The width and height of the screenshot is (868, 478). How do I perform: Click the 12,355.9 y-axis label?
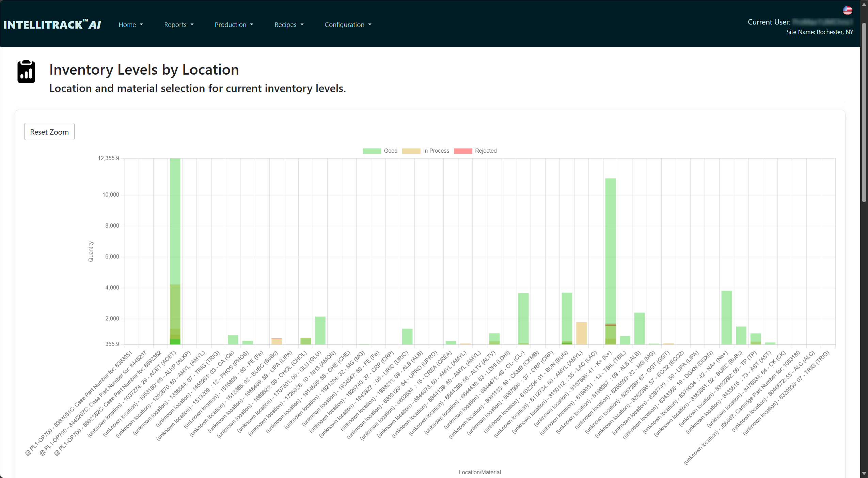pos(109,158)
